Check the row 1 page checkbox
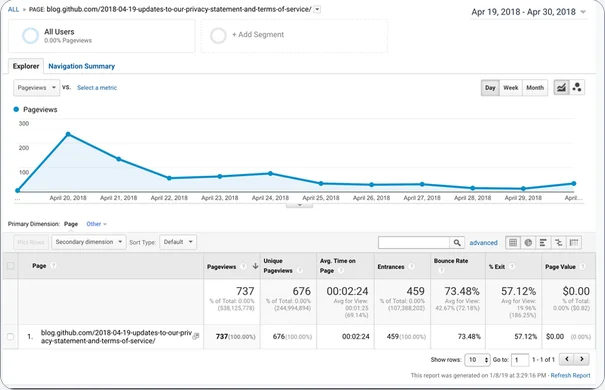Viewport: 605px width, 390px height. [10, 336]
